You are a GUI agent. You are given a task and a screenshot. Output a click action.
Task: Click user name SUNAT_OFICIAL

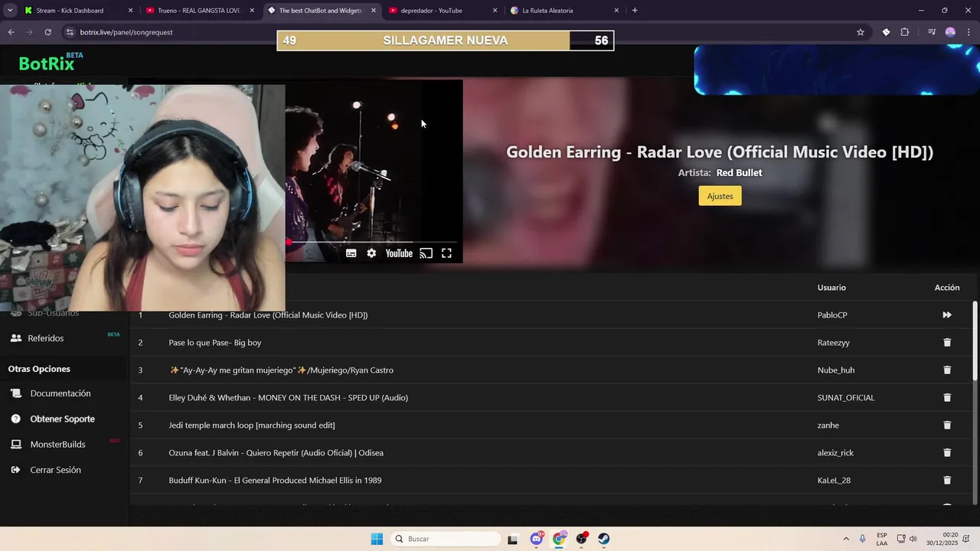click(x=846, y=398)
